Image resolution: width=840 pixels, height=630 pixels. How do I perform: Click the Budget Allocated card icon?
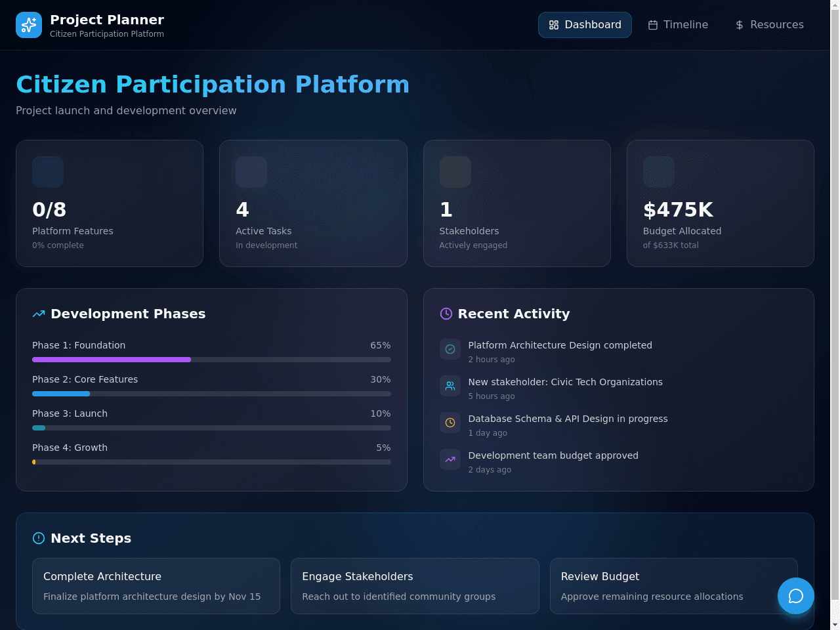659,172
